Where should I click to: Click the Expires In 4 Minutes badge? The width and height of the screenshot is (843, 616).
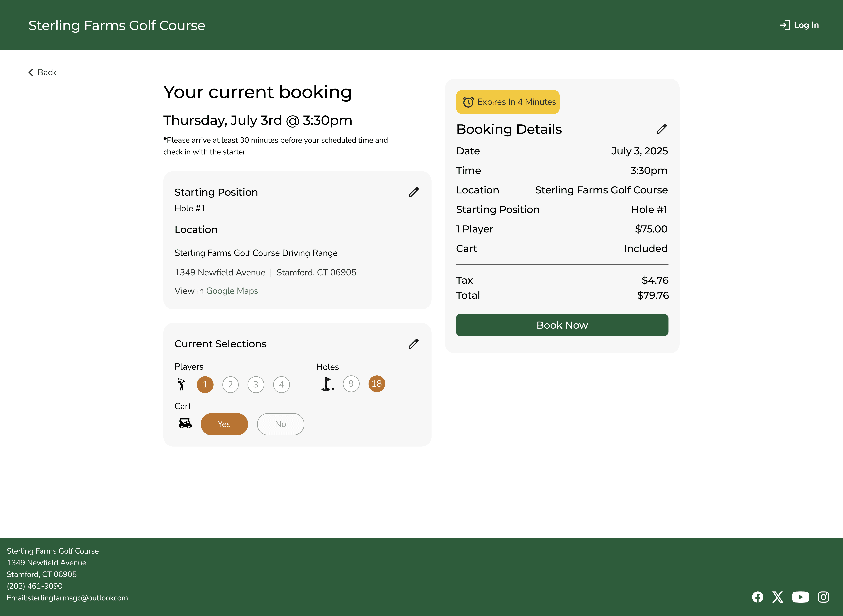point(508,102)
